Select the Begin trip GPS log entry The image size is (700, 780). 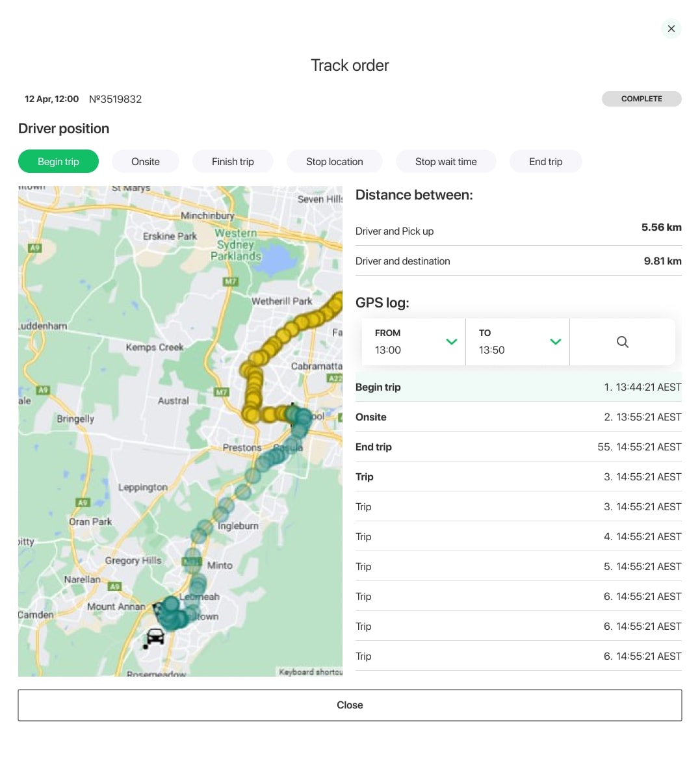tap(518, 387)
